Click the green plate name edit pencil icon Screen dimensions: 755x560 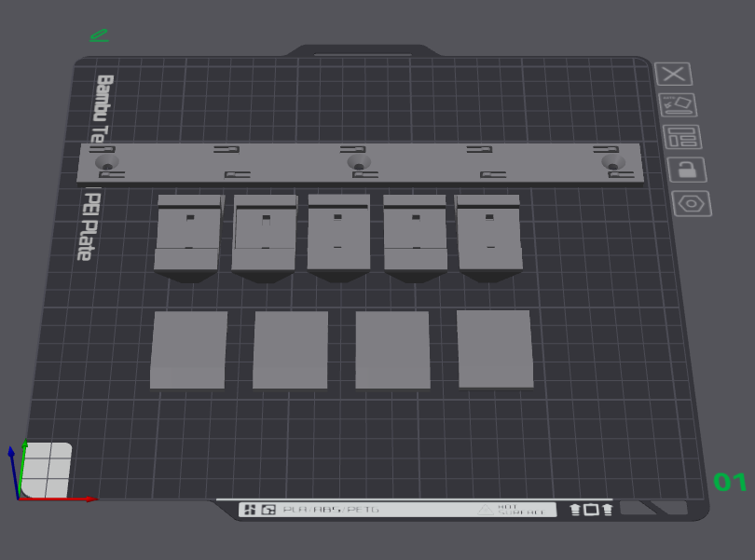(100, 35)
